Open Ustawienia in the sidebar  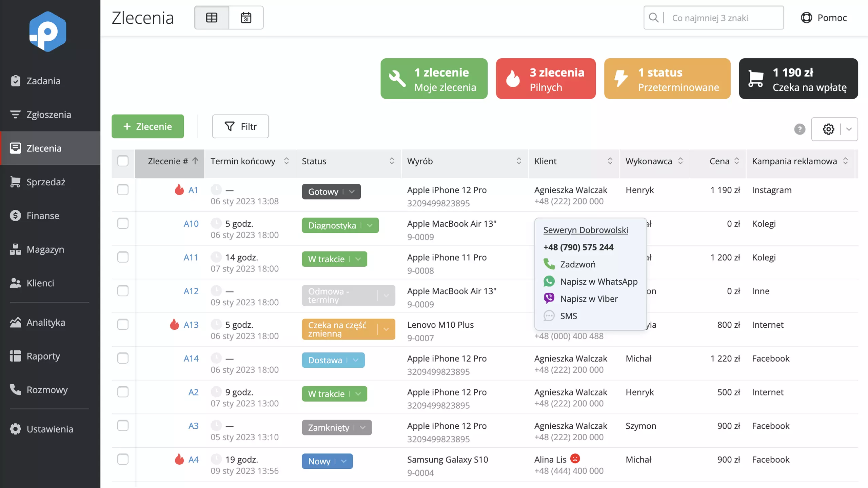[x=50, y=429]
